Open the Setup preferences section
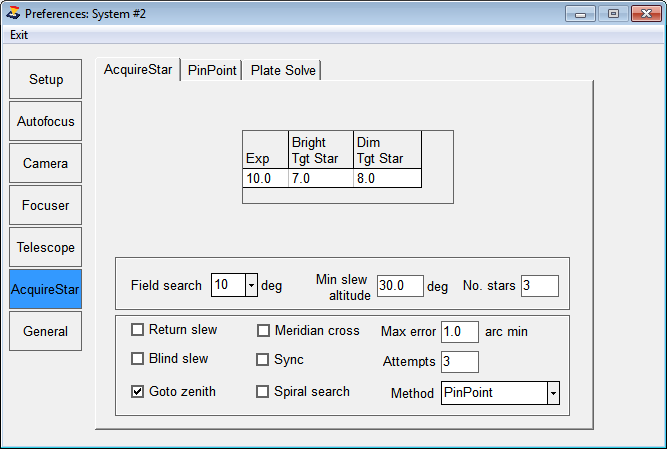 [x=46, y=79]
